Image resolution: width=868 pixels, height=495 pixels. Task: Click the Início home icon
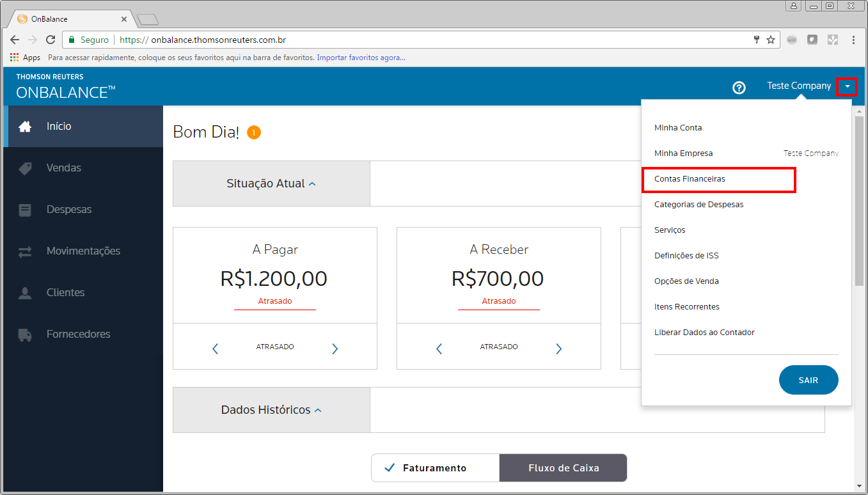pyautogui.click(x=25, y=127)
